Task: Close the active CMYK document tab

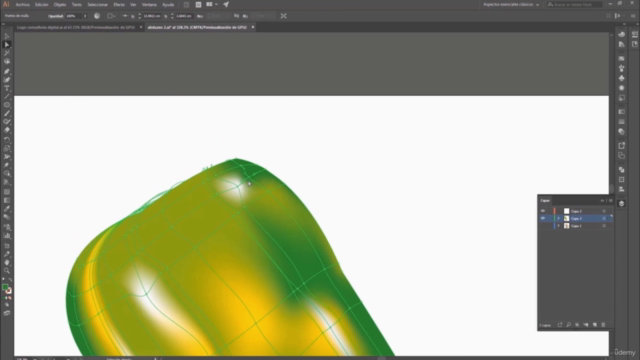Action: tap(253, 27)
